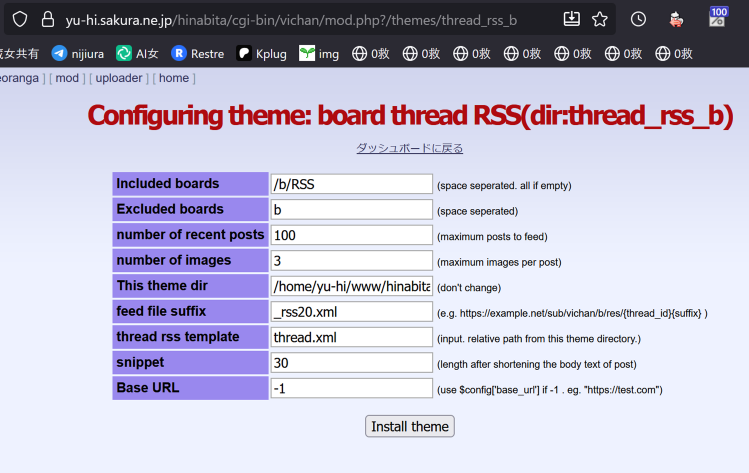The height and width of the screenshot is (473, 749).
Task: Open the Kplug bookmark
Action: tap(263, 53)
